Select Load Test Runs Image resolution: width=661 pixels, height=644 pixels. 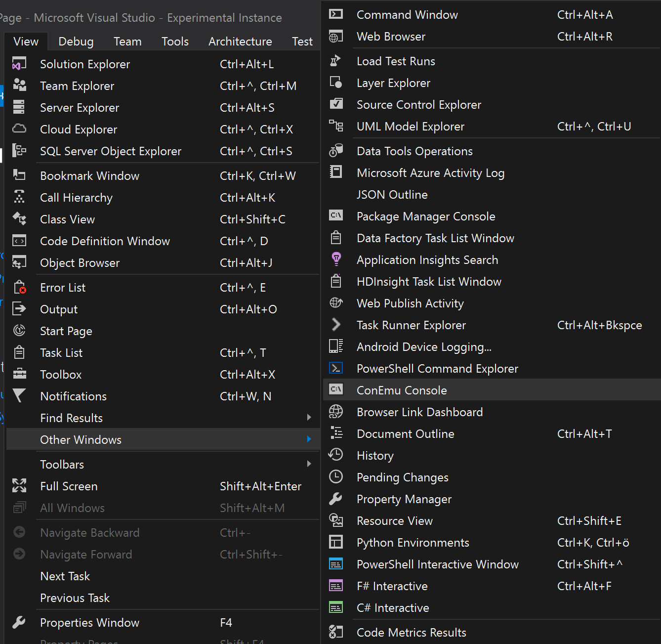492,61
